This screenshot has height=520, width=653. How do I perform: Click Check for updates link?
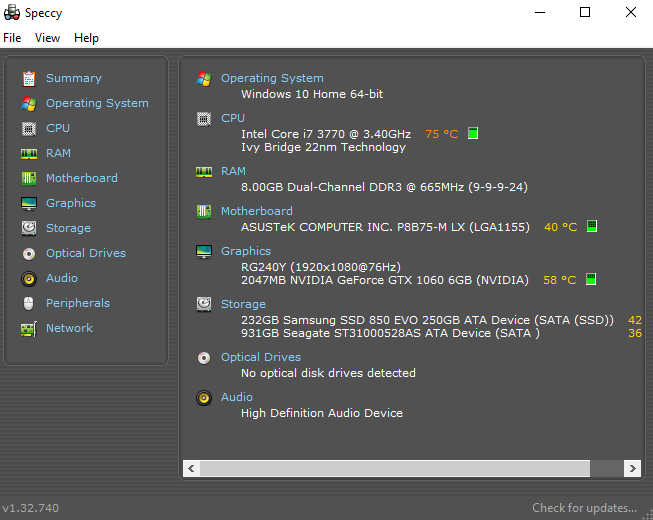click(584, 508)
